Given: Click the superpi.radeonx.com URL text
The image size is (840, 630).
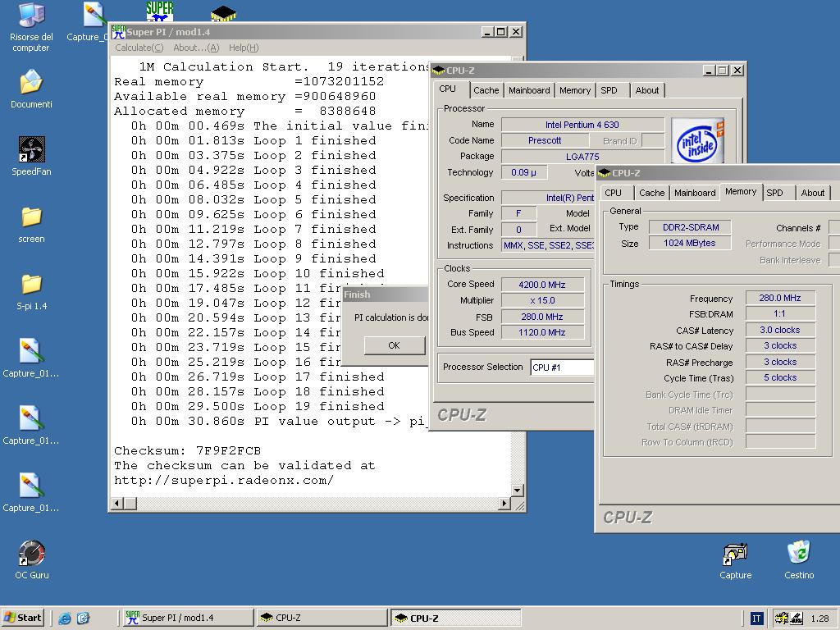Looking at the screenshot, I should pos(224,480).
